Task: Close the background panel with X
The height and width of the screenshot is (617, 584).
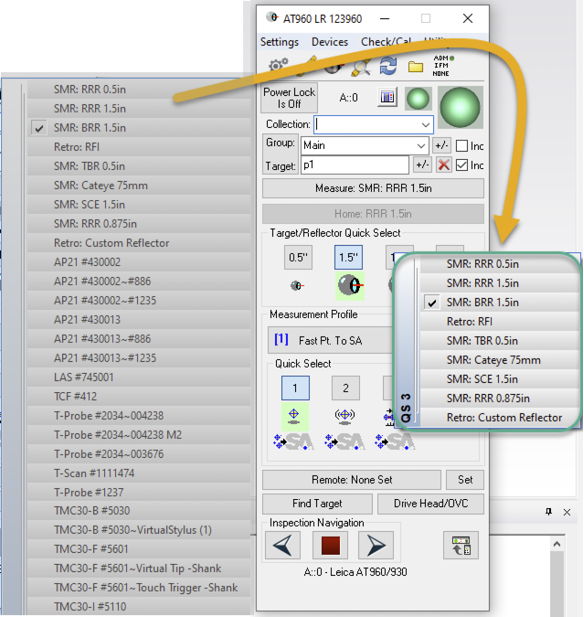Action: coord(567,512)
